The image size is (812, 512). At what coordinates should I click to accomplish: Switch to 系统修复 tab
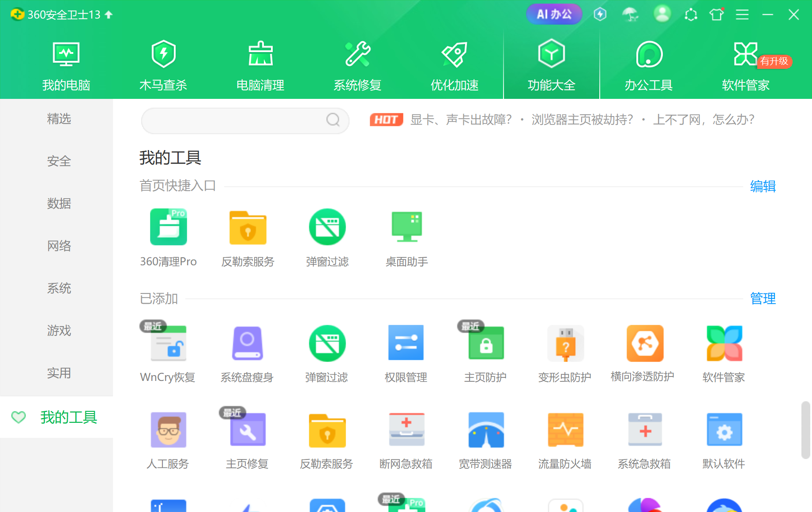(357, 66)
